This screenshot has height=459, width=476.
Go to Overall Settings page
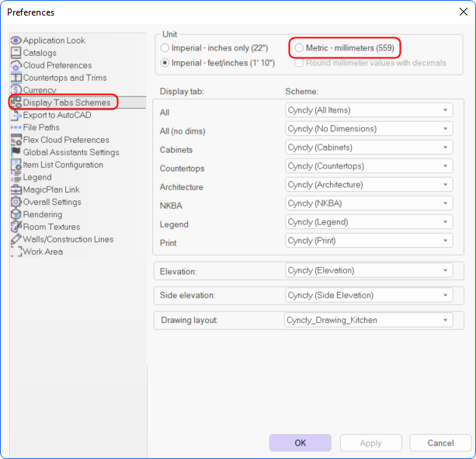point(52,202)
